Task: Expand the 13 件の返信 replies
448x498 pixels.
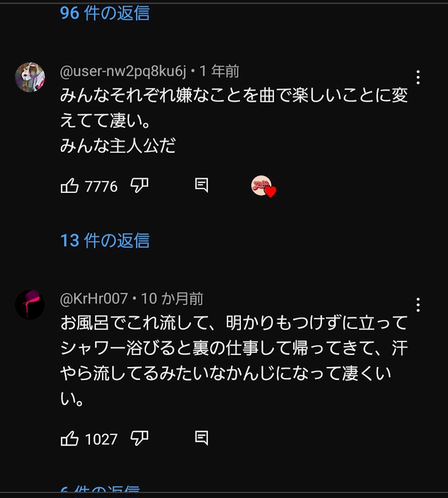Action: click(x=105, y=240)
